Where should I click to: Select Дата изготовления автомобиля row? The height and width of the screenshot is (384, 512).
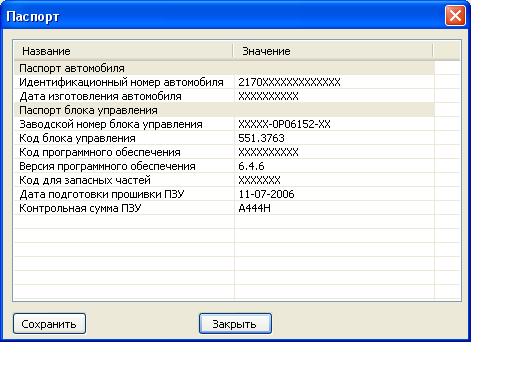point(224,96)
